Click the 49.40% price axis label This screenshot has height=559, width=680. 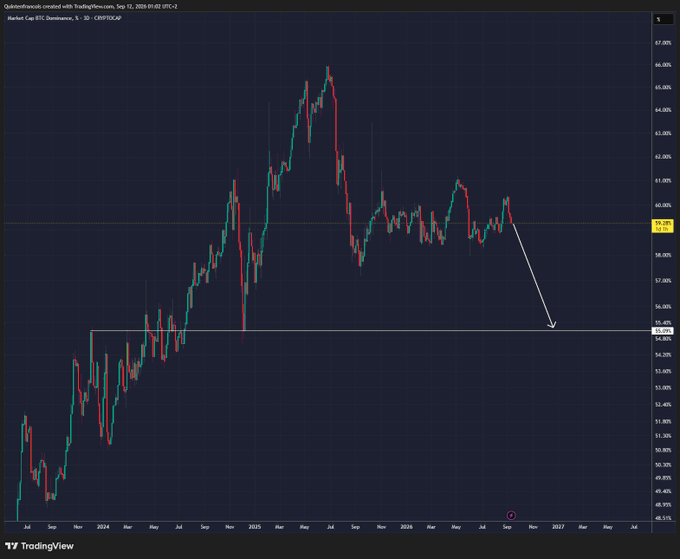pos(663,491)
